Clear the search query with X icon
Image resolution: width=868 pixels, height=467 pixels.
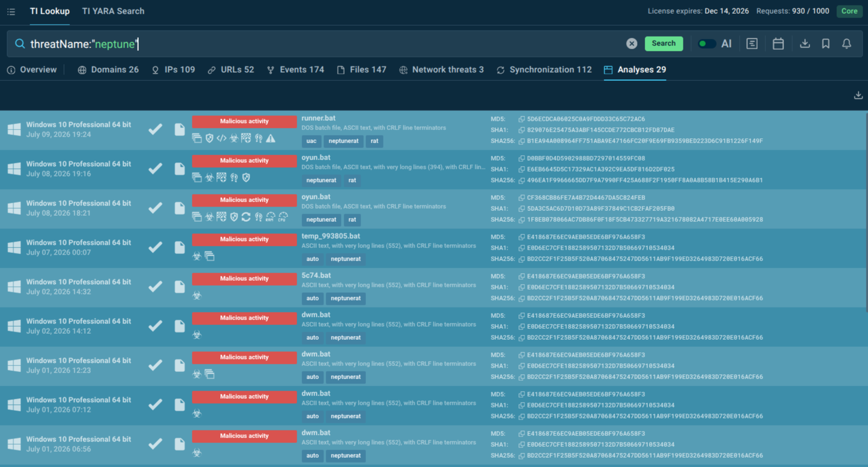click(x=631, y=44)
